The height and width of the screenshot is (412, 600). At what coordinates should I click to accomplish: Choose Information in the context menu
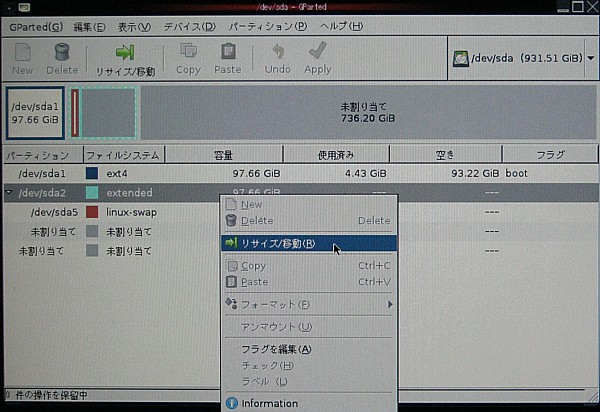[309, 404]
